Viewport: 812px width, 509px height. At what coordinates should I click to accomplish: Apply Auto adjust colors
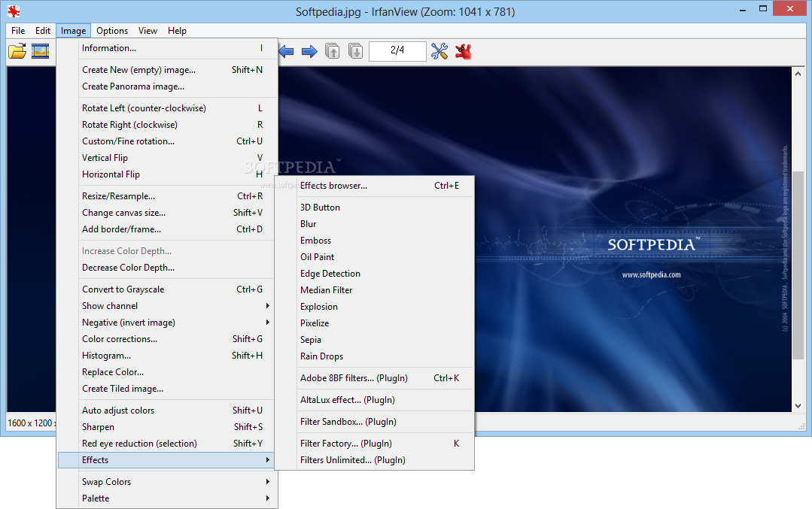[x=166, y=411]
